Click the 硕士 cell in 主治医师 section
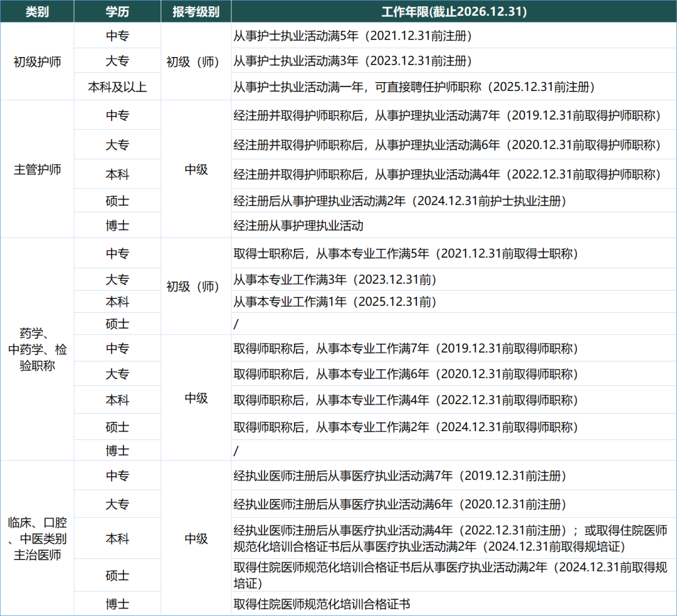Viewport: 677px width, 616px height. (x=117, y=575)
